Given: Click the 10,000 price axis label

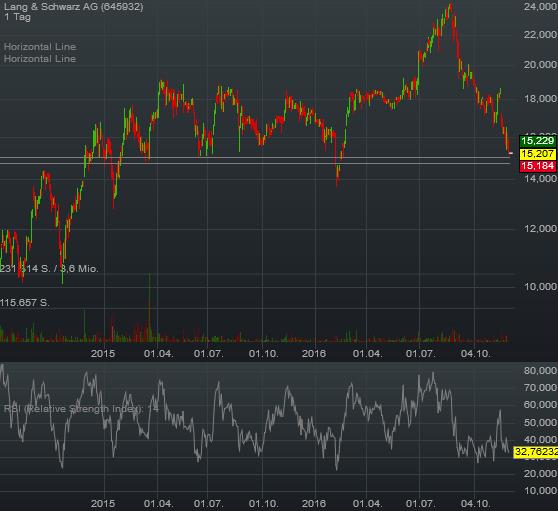Looking at the screenshot, I should 540,286.
